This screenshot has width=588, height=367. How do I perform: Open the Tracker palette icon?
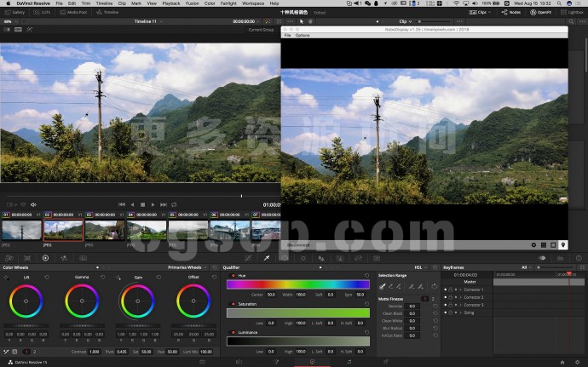click(303, 258)
